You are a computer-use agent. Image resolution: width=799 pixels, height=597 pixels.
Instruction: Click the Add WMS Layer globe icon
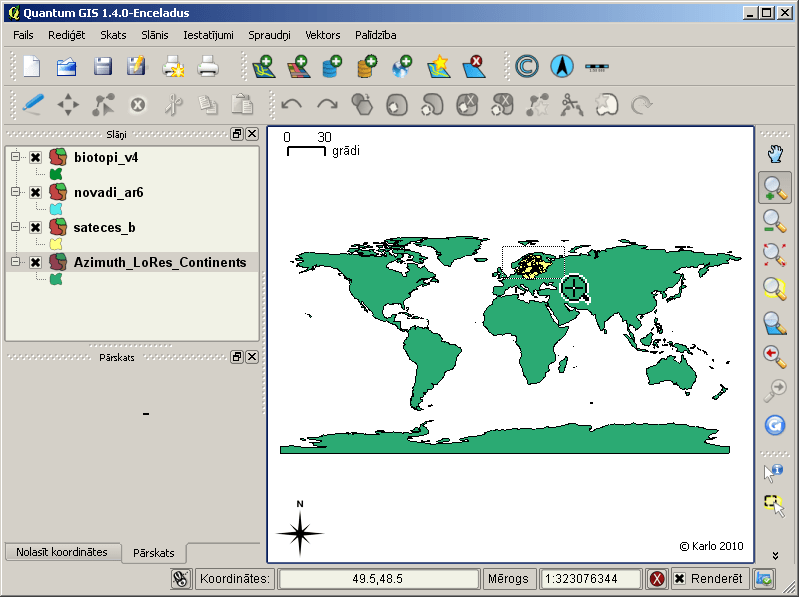click(x=402, y=67)
